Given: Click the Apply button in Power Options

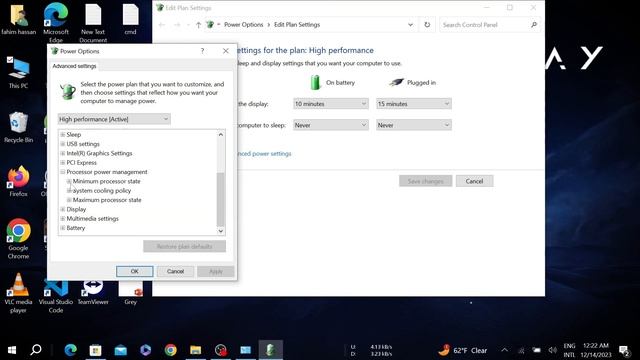Looking at the screenshot, I should 216,271.
